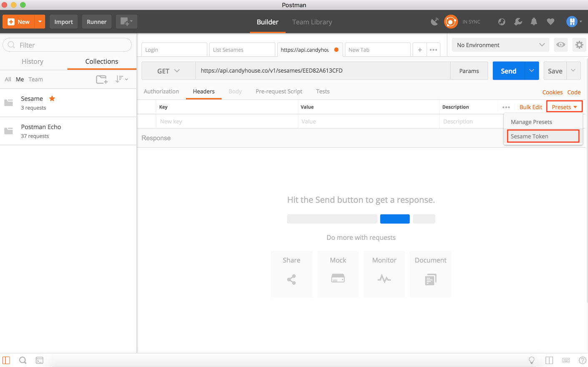The image size is (588, 367).
Task: Open tab options ellipsis menu
Action: (433, 50)
